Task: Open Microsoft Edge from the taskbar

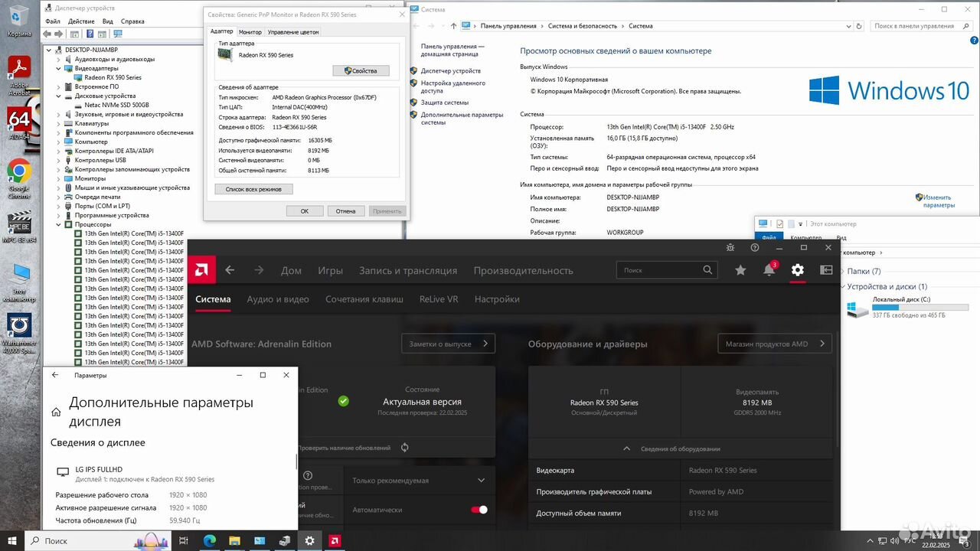Action: tap(209, 540)
